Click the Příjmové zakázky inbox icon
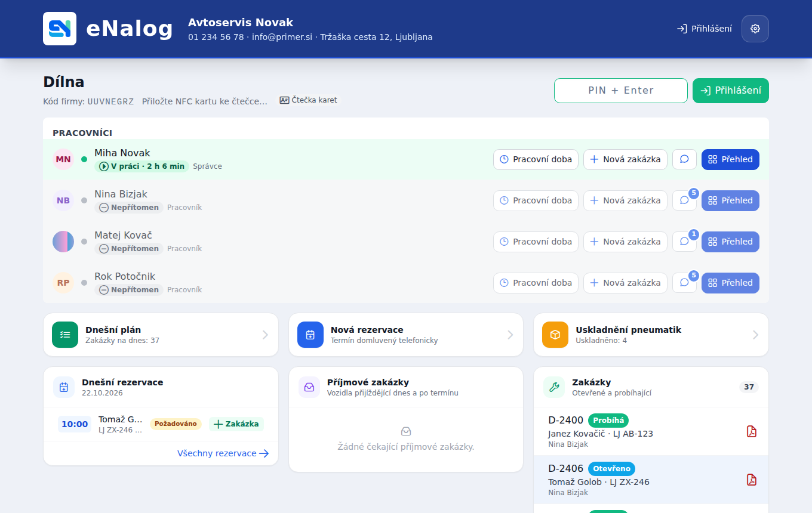 pyautogui.click(x=309, y=387)
